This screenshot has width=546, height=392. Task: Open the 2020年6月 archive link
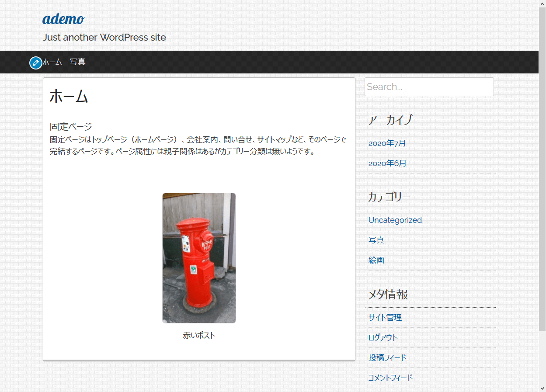[x=387, y=163]
